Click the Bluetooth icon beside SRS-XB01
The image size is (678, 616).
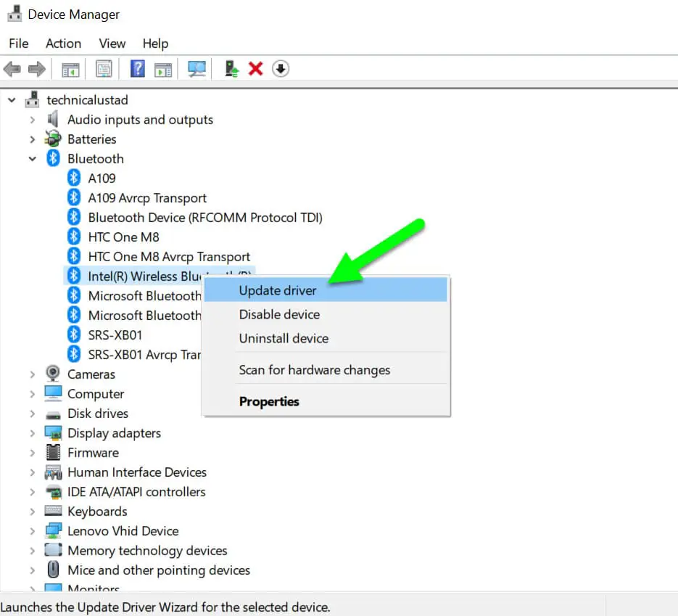coord(74,334)
